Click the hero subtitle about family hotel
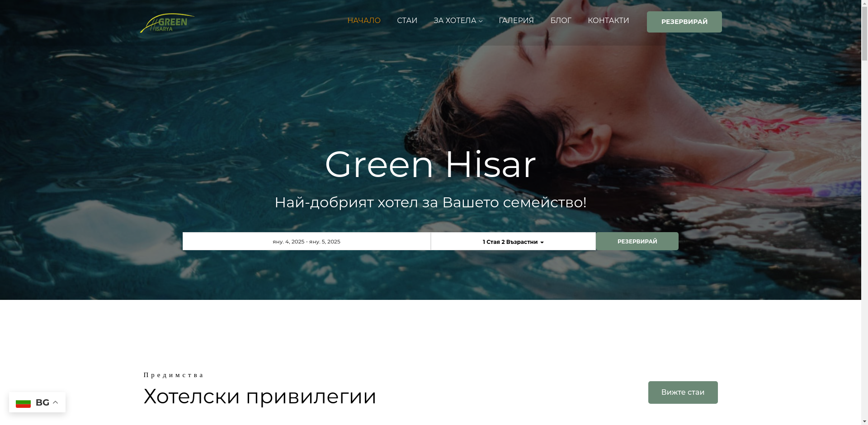 click(x=430, y=202)
